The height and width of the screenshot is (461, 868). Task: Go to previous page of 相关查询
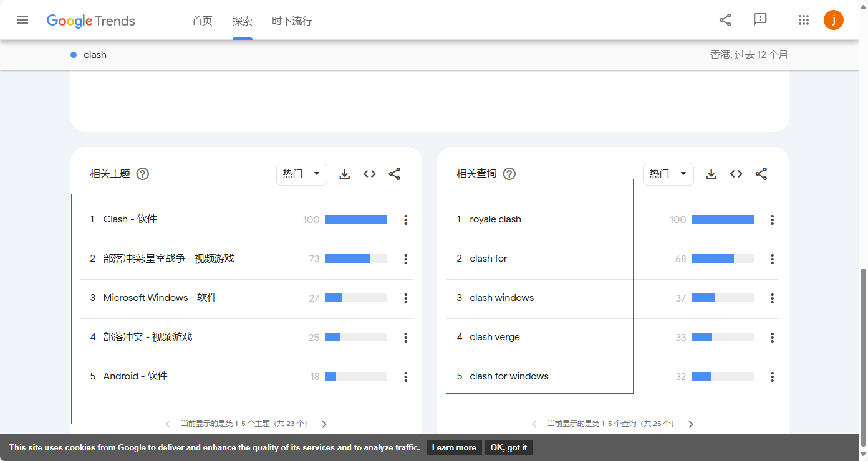pos(534,424)
